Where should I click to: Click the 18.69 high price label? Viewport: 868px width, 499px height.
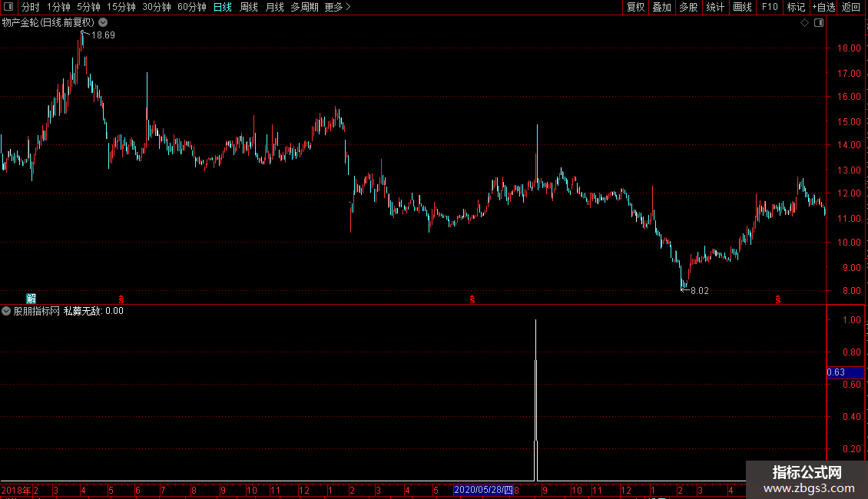point(103,35)
